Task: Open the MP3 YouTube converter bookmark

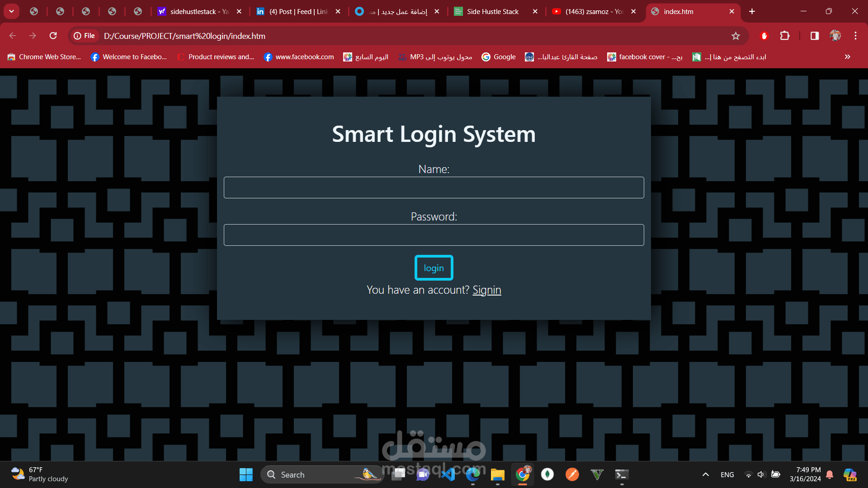Action: click(x=435, y=57)
